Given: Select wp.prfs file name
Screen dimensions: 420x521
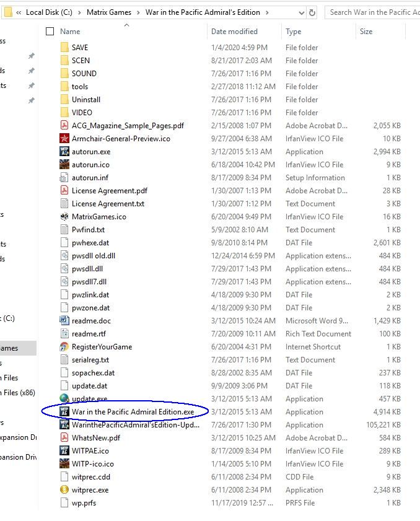Looking at the screenshot, I should pyautogui.click(x=84, y=503).
